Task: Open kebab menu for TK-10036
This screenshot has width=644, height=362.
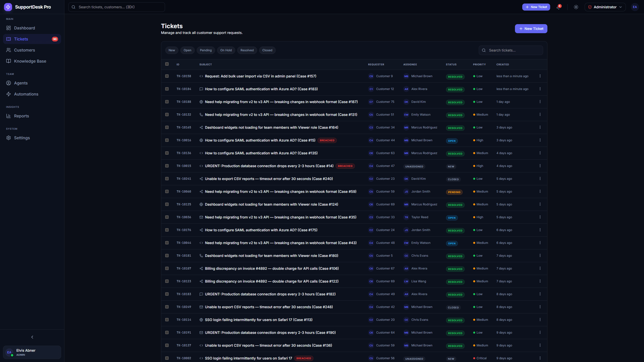Action: tap(540, 217)
